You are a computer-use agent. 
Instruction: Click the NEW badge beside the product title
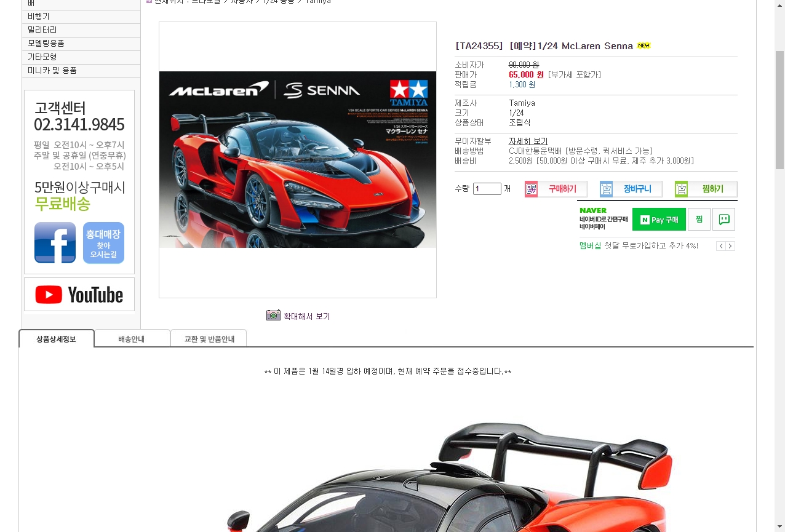[644, 46]
